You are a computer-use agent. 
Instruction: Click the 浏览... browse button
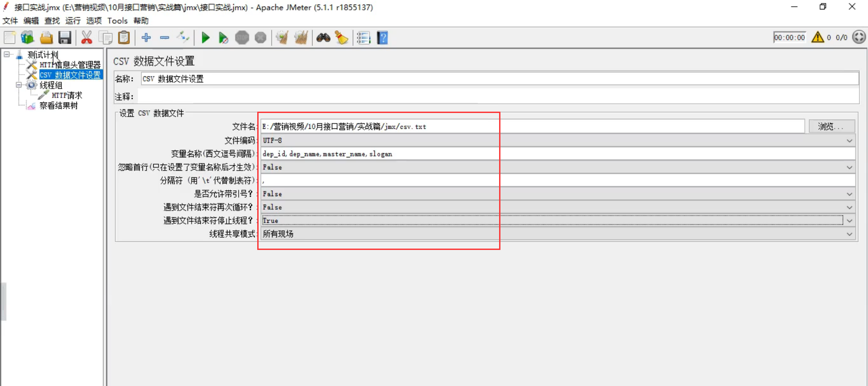point(831,127)
